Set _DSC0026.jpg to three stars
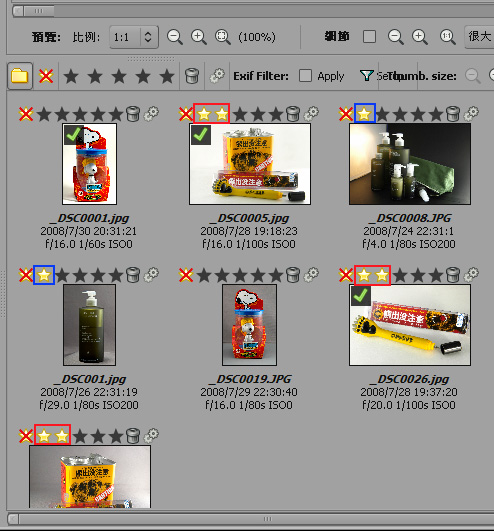Image resolution: width=494 pixels, height=531 pixels. click(x=400, y=275)
